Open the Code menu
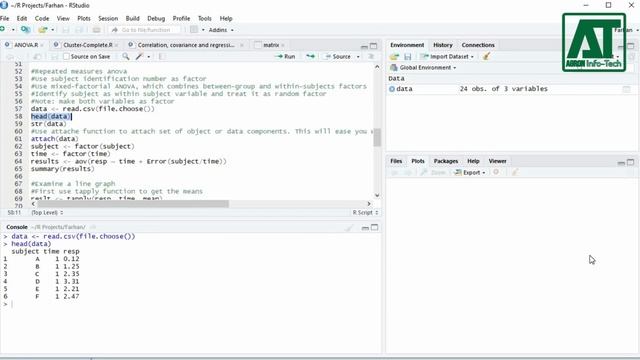The height and width of the screenshot is (360, 640). 42,18
